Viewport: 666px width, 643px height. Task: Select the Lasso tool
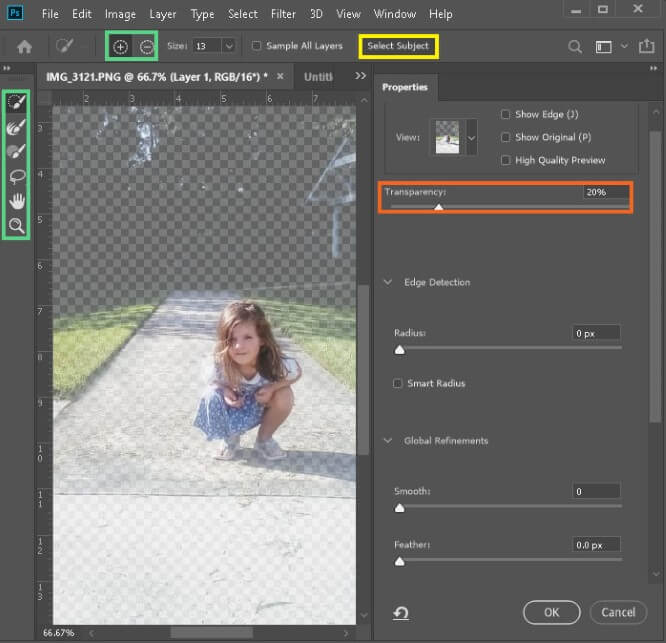point(16,176)
